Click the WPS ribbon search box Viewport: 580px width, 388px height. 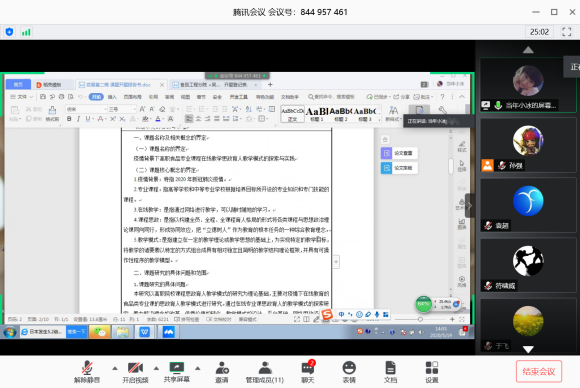click(331, 97)
